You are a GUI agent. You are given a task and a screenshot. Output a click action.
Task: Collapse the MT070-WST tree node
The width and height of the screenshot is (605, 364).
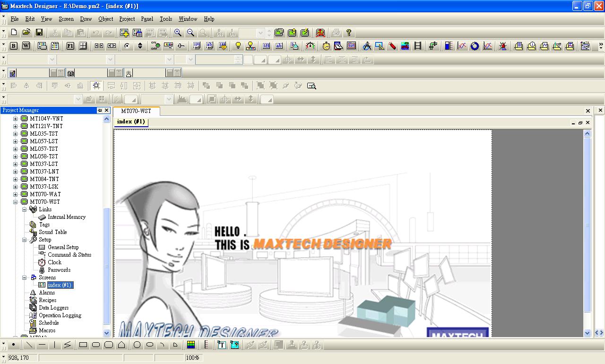pyautogui.click(x=15, y=202)
